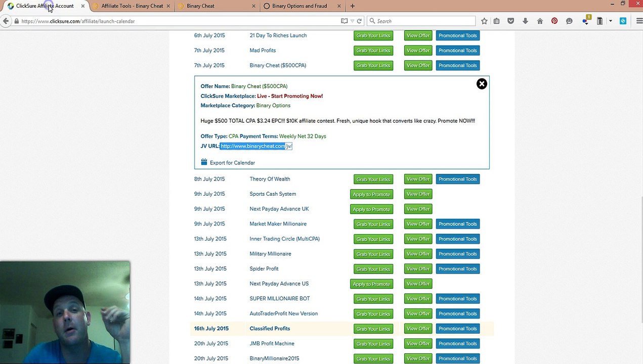Viewport: 643px width, 364px height.
Task: Open the downloads arrow icon
Action: pos(525,21)
